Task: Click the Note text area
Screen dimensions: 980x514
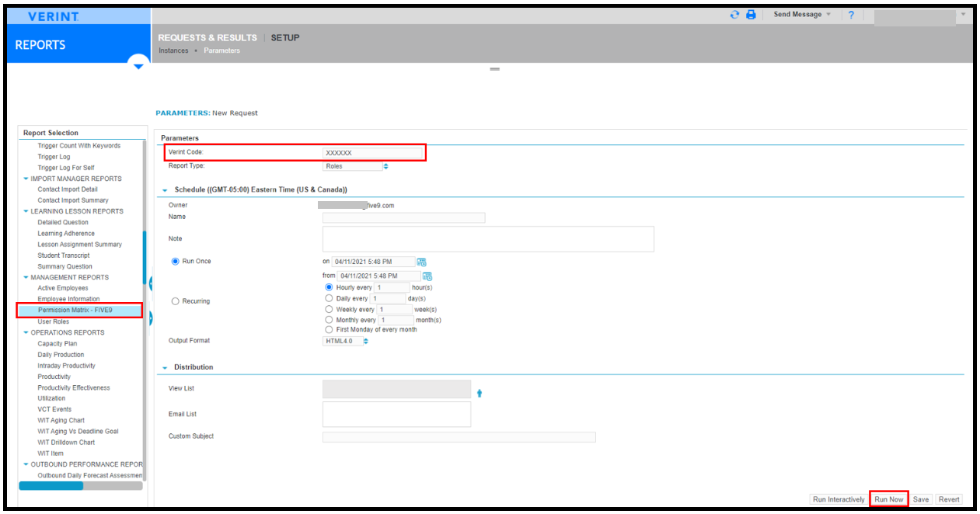Action: (488, 239)
